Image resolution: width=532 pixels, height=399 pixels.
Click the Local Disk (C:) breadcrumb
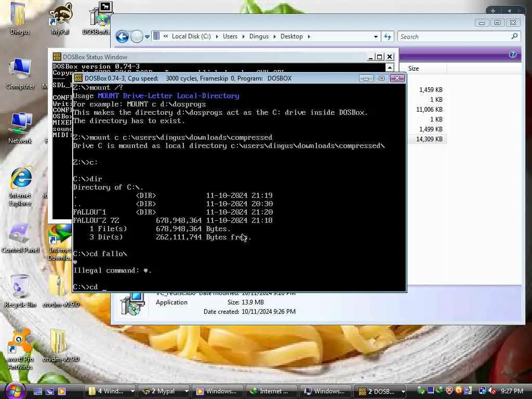[x=191, y=36]
